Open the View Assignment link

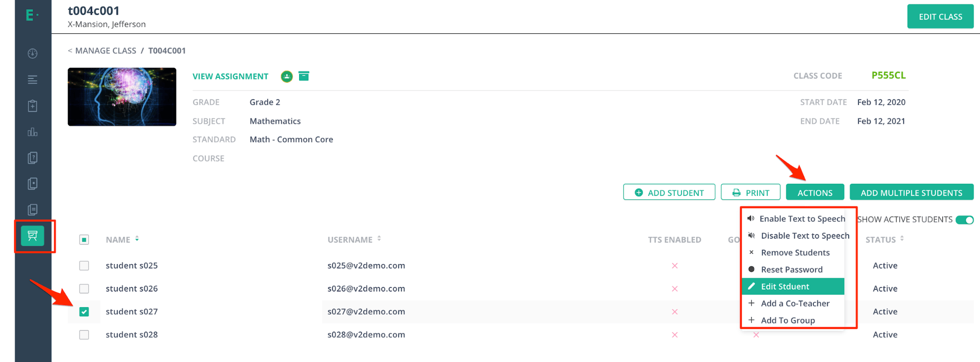[230, 76]
